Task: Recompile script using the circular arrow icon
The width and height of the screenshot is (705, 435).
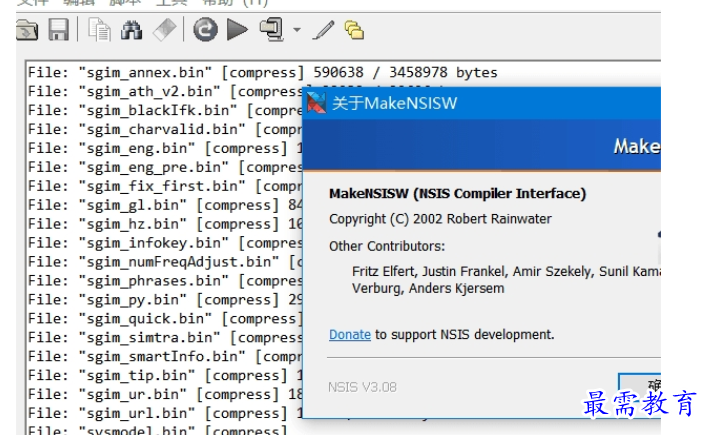Action: [x=205, y=30]
